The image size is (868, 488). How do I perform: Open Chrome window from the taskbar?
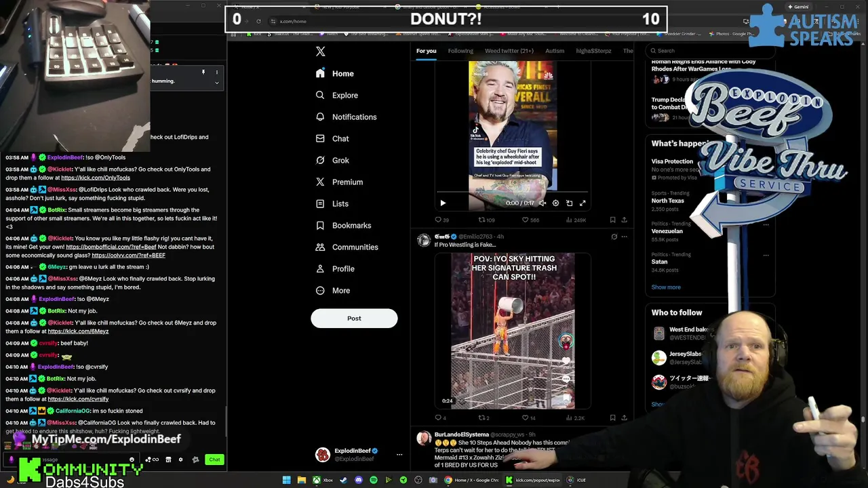(473, 480)
